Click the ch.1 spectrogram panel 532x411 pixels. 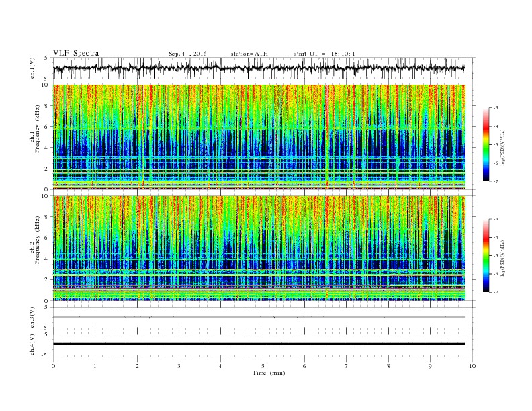point(259,137)
